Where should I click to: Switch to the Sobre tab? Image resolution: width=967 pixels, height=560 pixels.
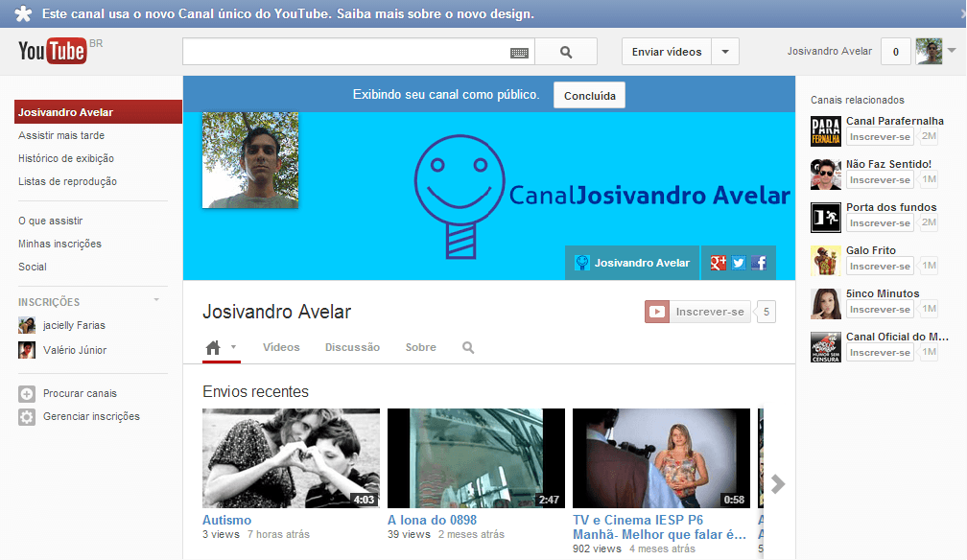(x=420, y=347)
